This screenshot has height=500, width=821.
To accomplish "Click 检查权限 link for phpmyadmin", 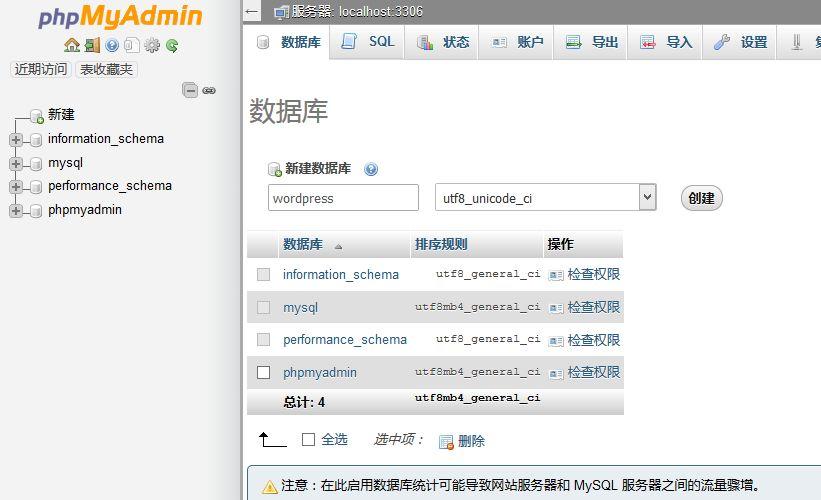I will 594,372.
